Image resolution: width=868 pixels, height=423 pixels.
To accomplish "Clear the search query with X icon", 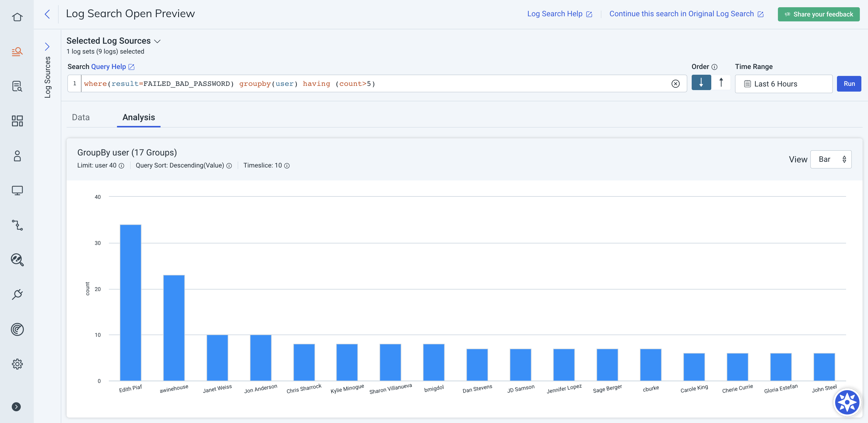I will click(675, 84).
